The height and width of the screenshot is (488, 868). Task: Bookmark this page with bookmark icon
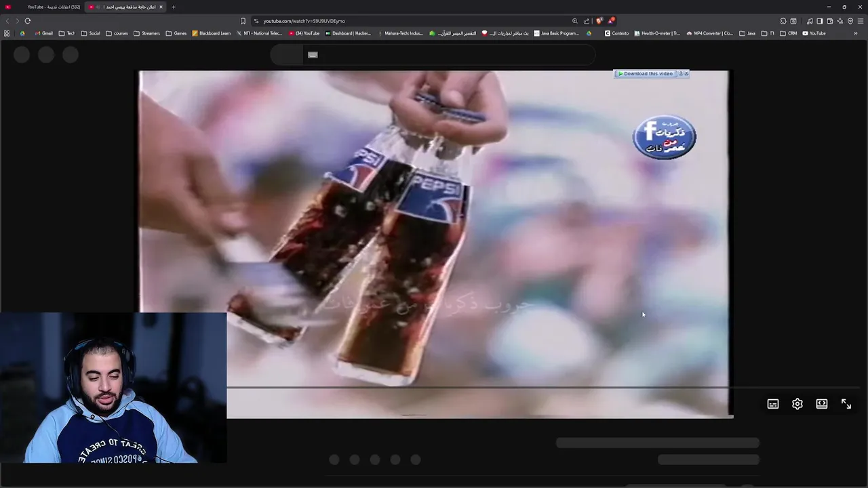pyautogui.click(x=243, y=21)
